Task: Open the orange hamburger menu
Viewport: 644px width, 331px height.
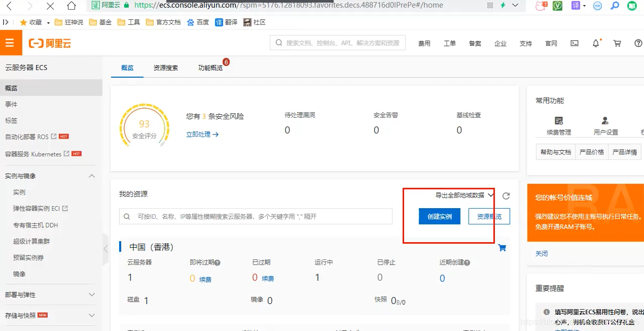Action: (11, 43)
